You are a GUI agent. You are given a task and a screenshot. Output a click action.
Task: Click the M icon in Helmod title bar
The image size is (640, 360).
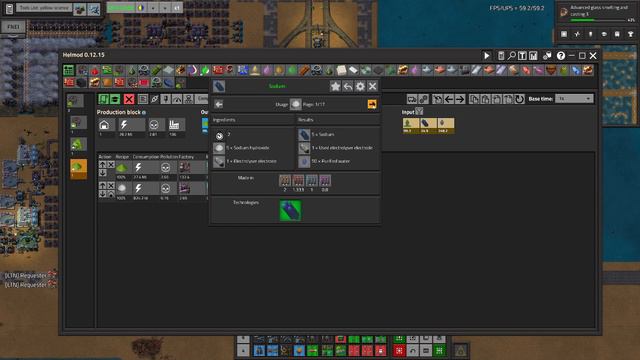[x=533, y=56]
